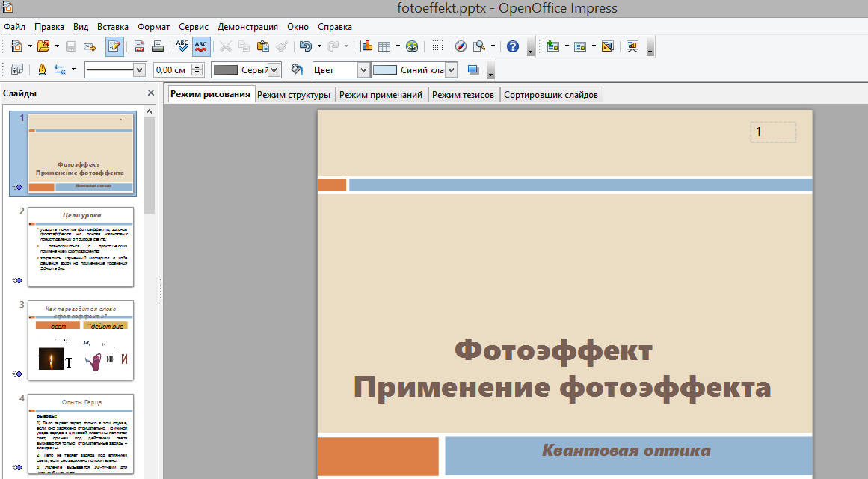
Task: Open the Цвет area fill type dropdown
Action: 363,70
